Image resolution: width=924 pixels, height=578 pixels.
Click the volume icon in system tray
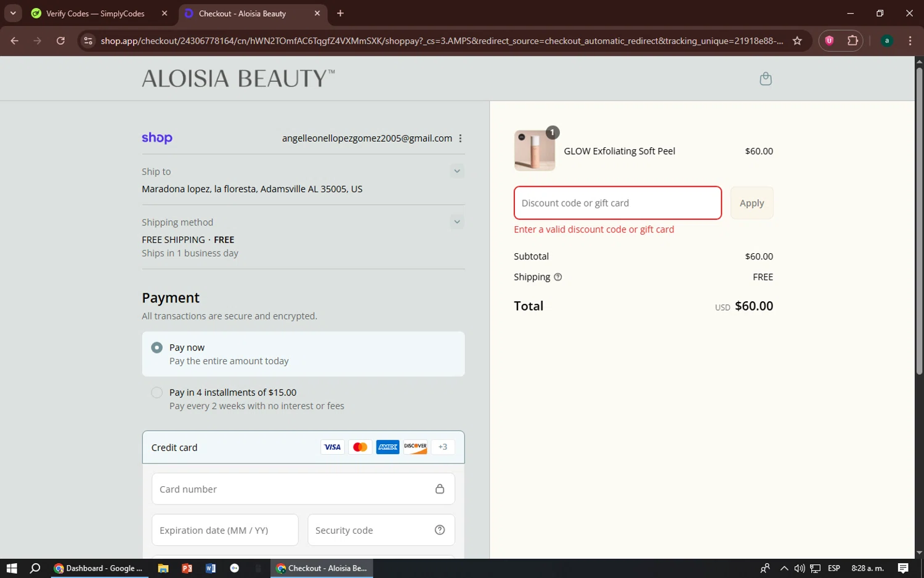800,568
